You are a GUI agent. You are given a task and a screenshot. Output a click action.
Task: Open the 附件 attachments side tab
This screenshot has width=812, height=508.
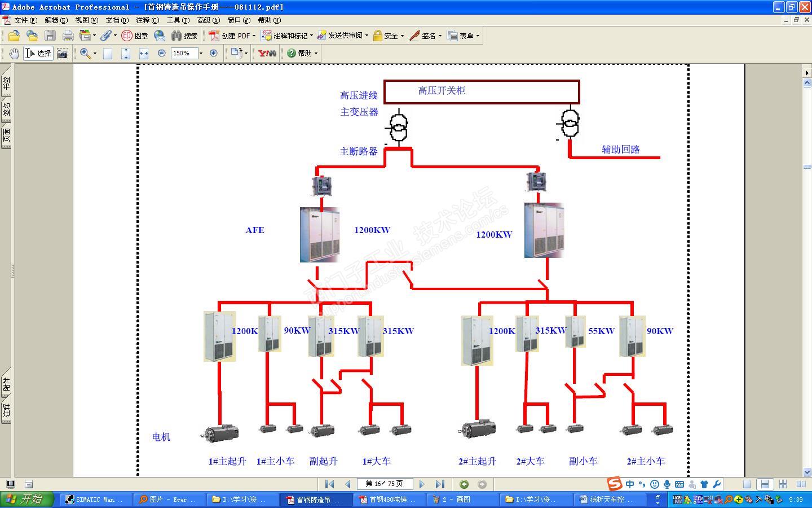point(6,385)
